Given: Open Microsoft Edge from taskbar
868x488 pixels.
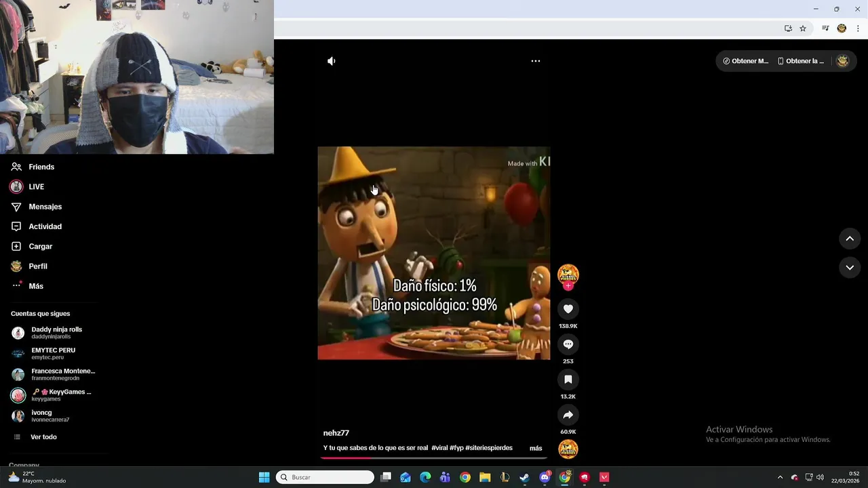Looking at the screenshot, I should pos(425,477).
